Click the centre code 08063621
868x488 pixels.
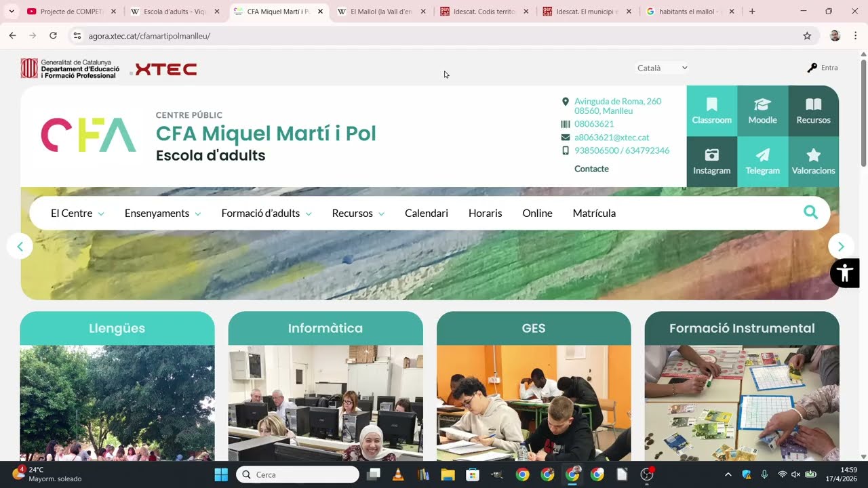pyautogui.click(x=594, y=124)
